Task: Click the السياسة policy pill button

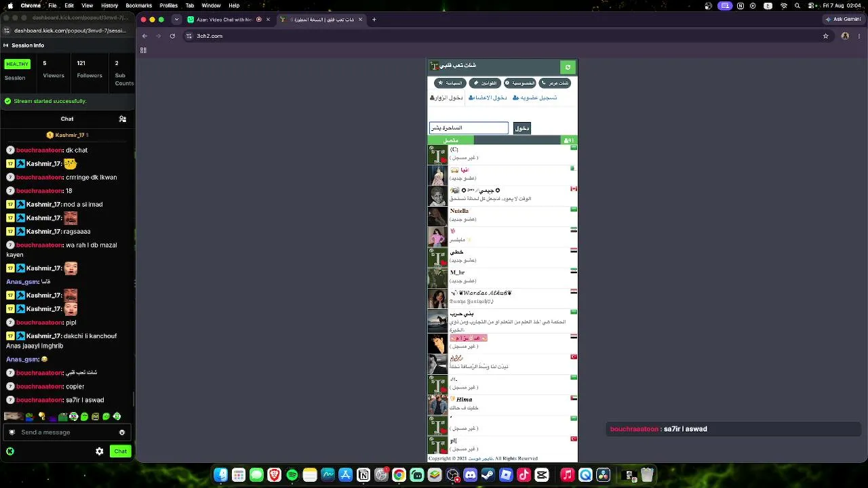Action: coord(450,83)
